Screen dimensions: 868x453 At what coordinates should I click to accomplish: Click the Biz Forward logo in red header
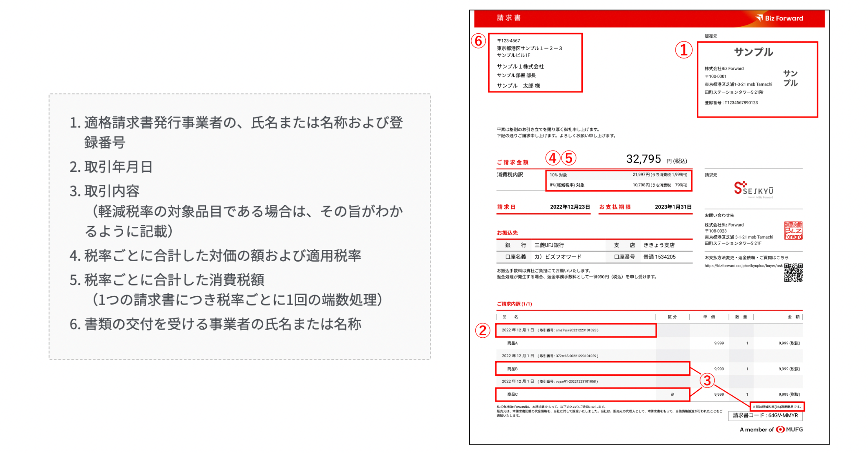pyautogui.click(x=779, y=18)
